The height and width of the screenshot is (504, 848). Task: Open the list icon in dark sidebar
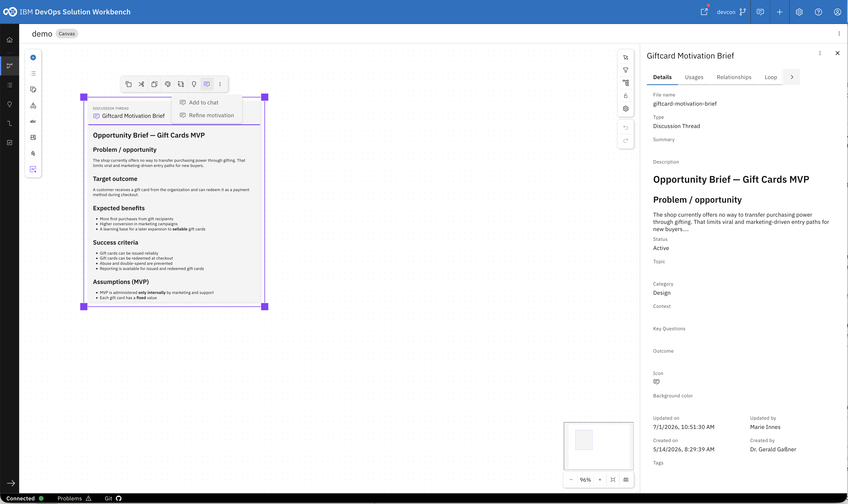pos(10,85)
